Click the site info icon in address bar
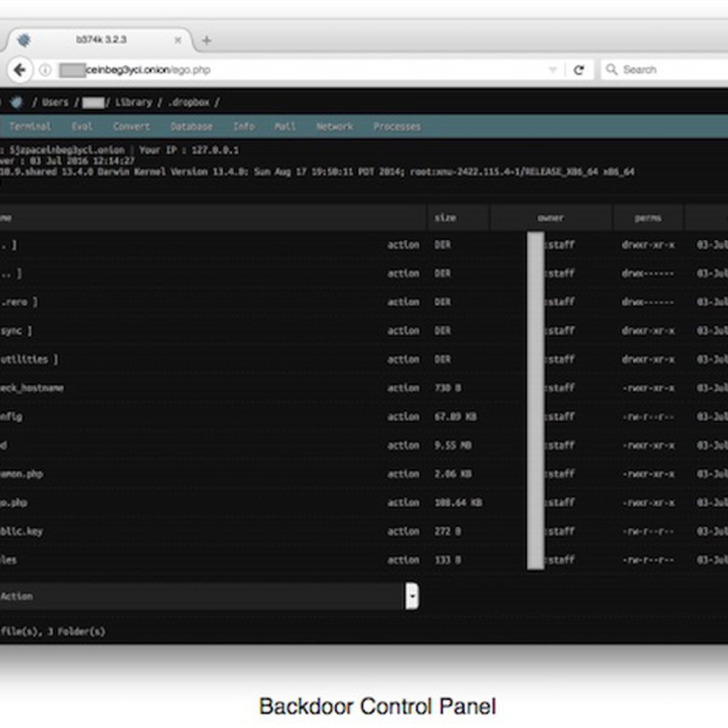The width and height of the screenshot is (728, 728). tap(45, 70)
